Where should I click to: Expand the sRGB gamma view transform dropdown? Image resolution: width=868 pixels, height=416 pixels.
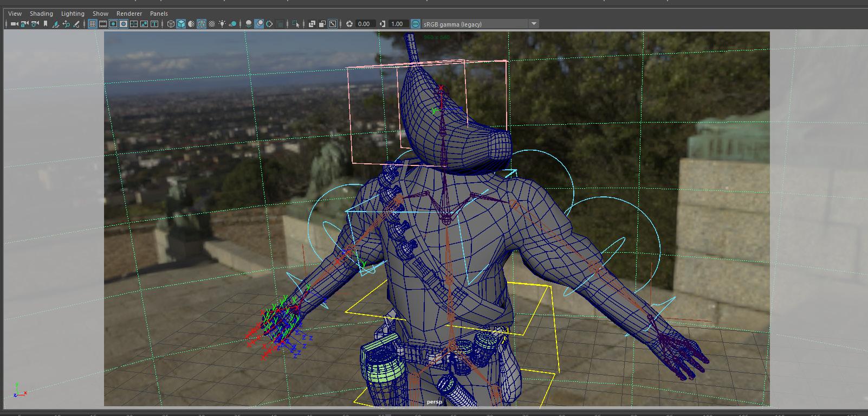point(534,24)
